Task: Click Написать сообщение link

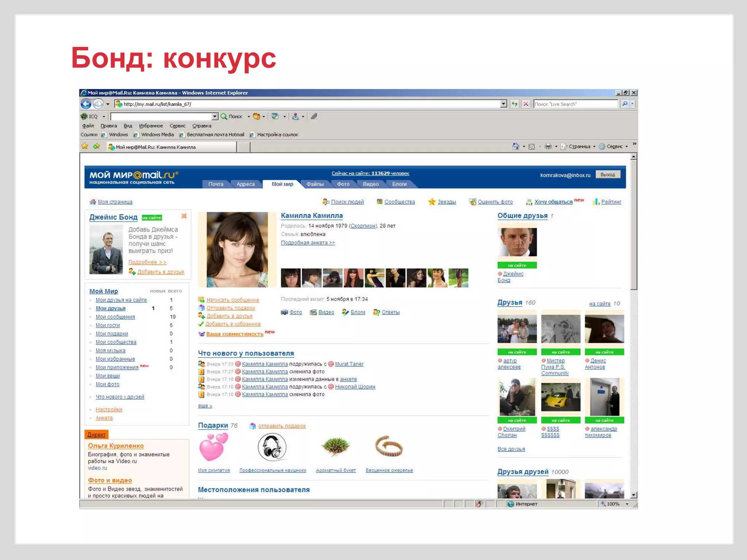Action: [232, 300]
